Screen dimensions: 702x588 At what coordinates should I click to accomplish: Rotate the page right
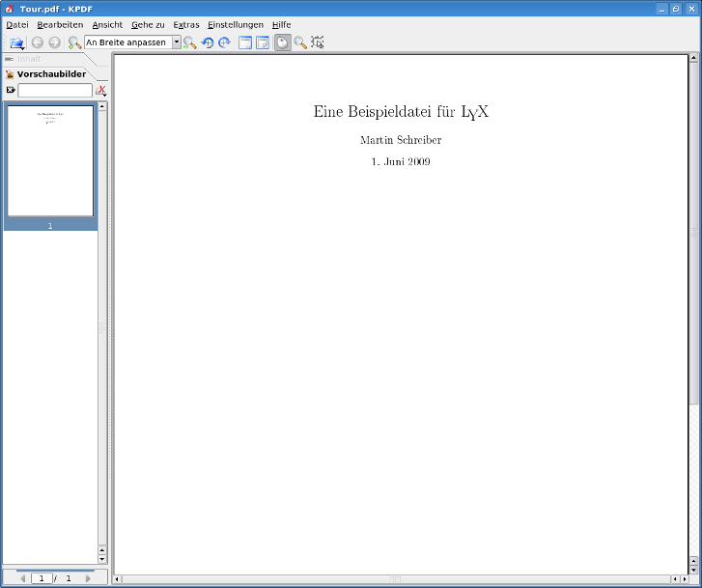pos(224,42)
